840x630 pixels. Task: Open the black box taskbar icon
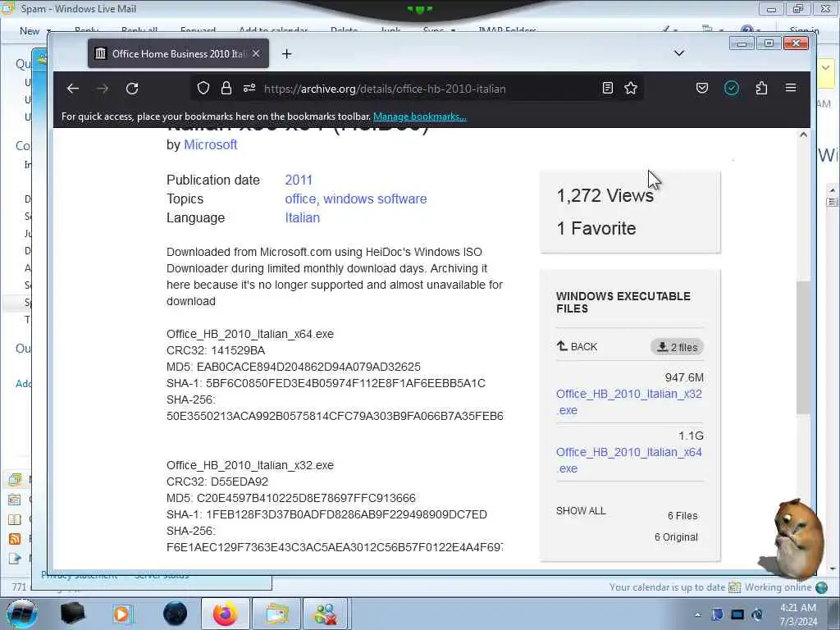tap(72, 614)
